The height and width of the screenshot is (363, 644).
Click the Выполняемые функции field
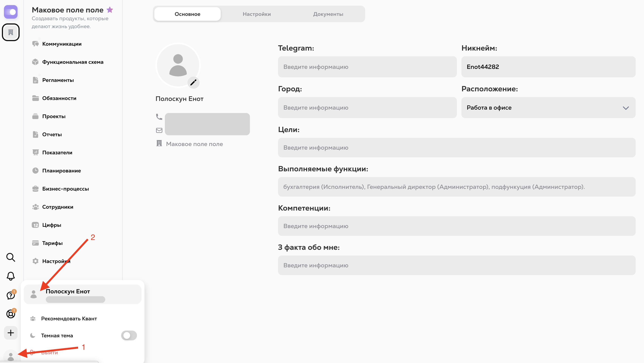point(456,187)
